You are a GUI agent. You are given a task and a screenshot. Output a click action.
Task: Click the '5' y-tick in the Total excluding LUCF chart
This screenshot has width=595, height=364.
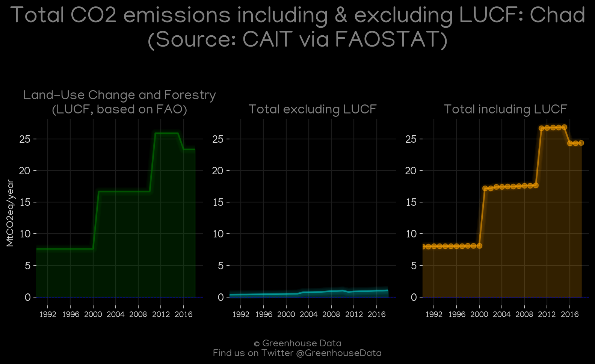(220, 266)
